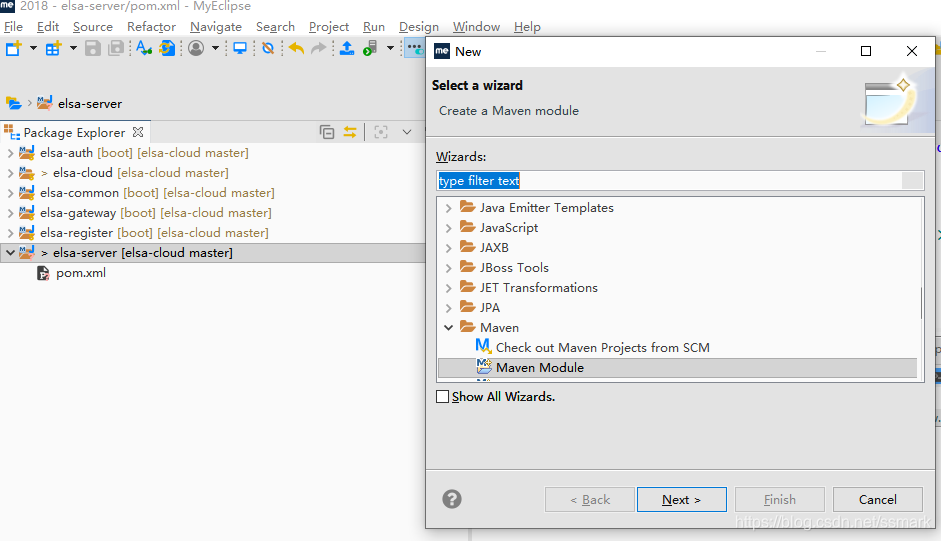Open the Edit menu

coord(48,26)
